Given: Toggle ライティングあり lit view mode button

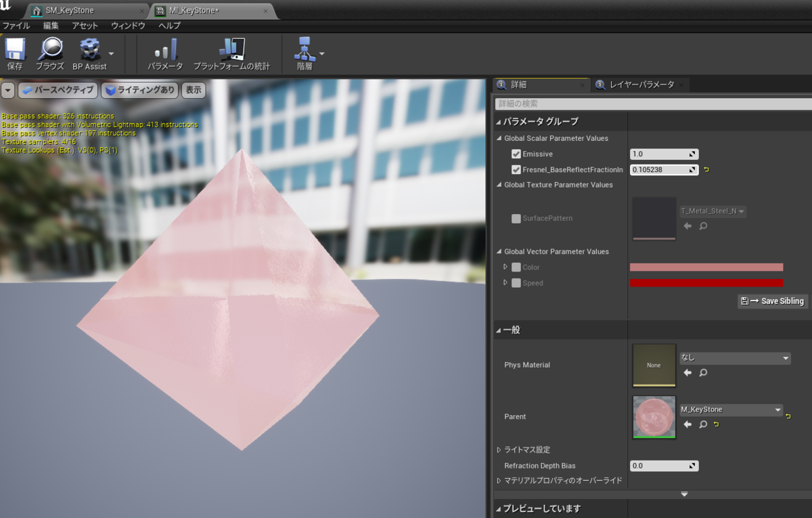Looking at the screenshot, I should tap(140, 90).
